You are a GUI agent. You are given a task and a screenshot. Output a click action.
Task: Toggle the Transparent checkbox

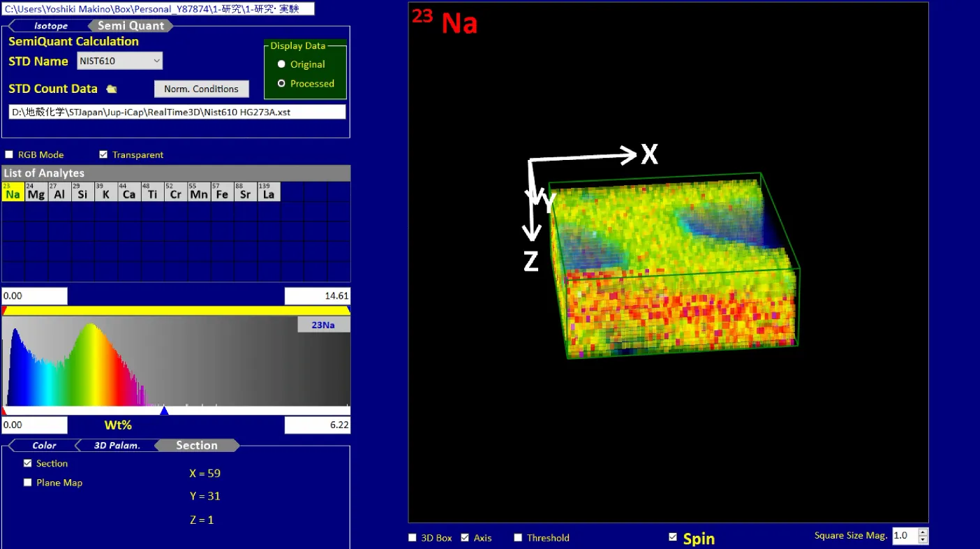pos(103,155)
